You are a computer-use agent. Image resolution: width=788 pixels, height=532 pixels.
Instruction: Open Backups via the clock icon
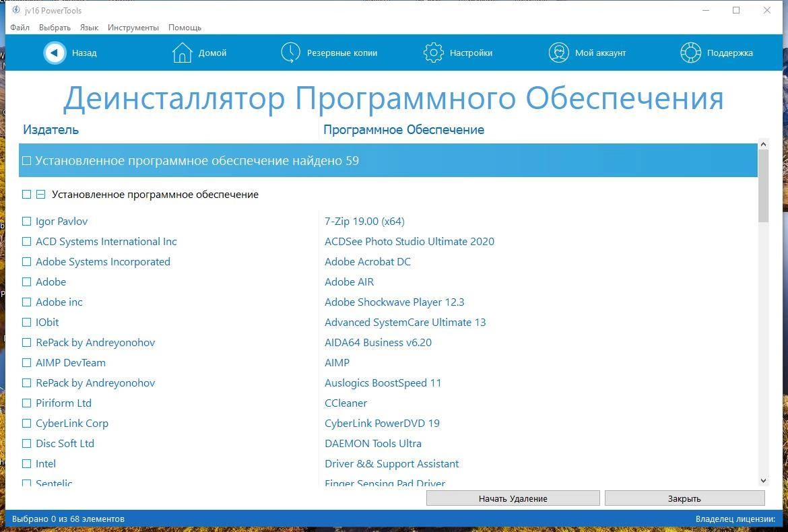click(290, 53)
